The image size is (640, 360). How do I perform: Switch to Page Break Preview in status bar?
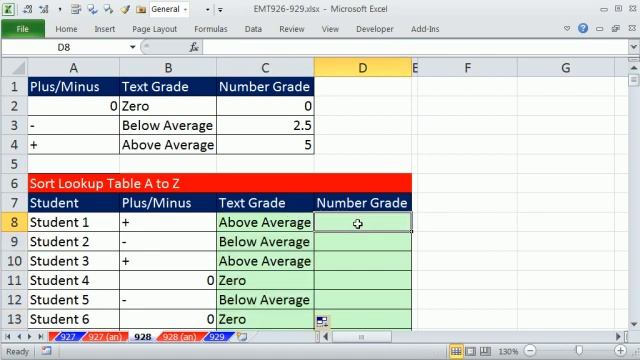click(x=485, y=351)
